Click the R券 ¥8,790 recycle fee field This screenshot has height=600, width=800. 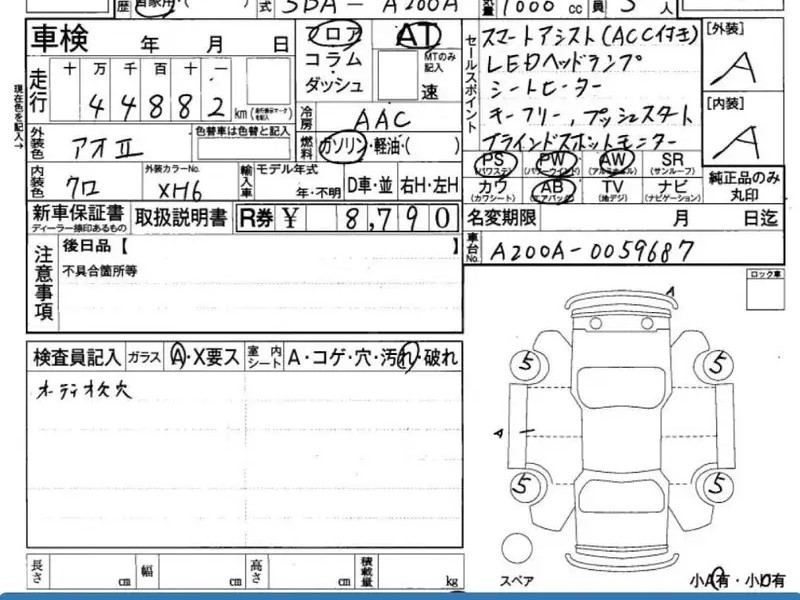pos(349,217)
